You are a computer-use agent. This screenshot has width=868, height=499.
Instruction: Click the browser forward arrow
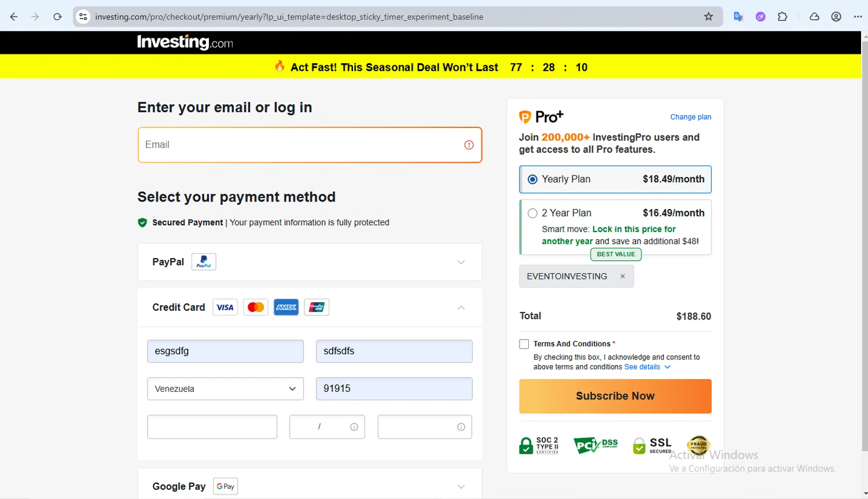pos(35,17)
